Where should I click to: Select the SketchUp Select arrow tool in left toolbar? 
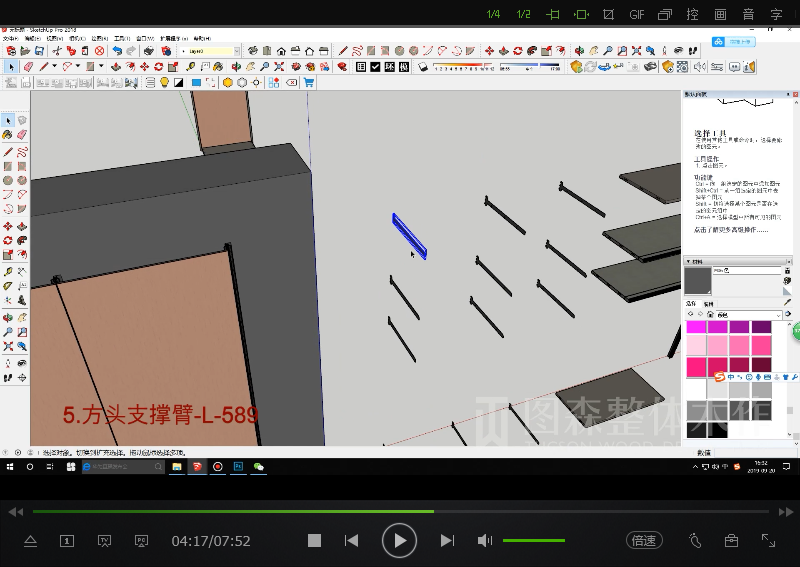(9, 121)
